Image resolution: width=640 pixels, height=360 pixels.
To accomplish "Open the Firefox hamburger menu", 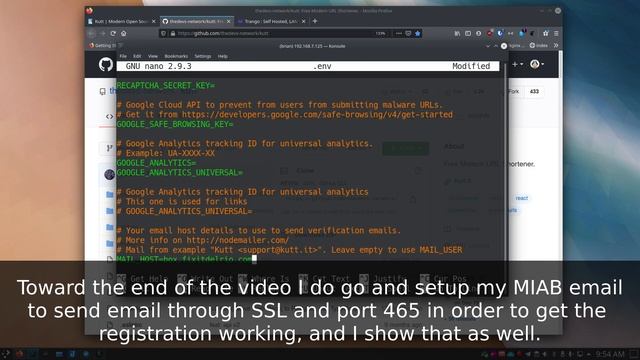I will tap(556, 33).
